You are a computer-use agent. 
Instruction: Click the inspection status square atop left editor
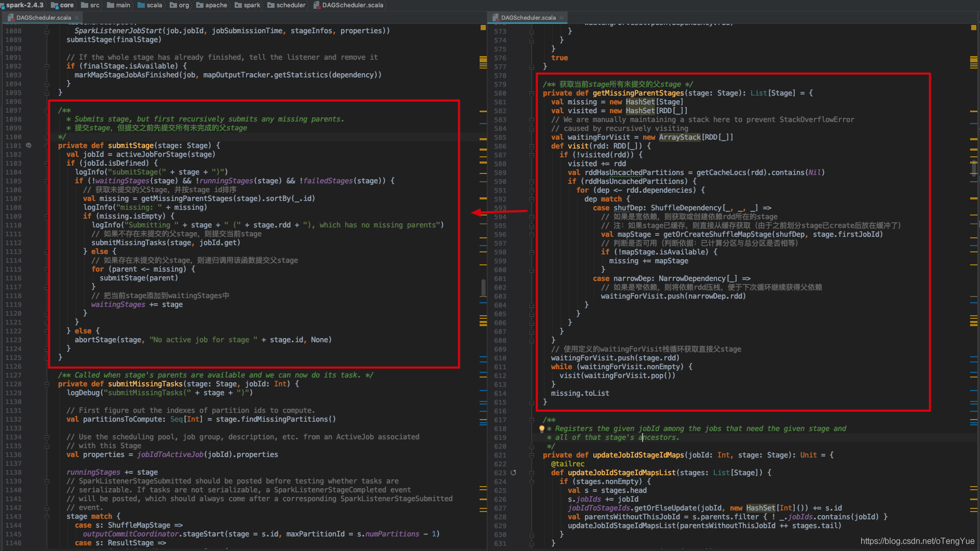[x=483, y=28]
